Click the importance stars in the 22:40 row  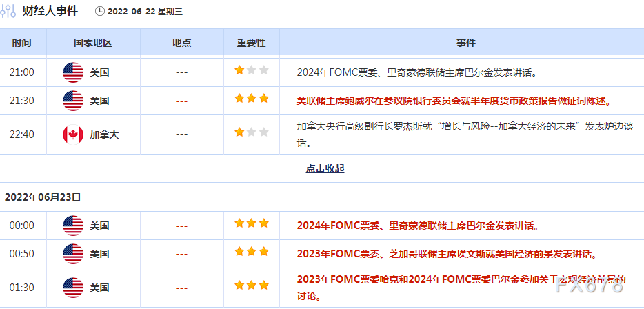pyautogui.click(x=251, y=132)
